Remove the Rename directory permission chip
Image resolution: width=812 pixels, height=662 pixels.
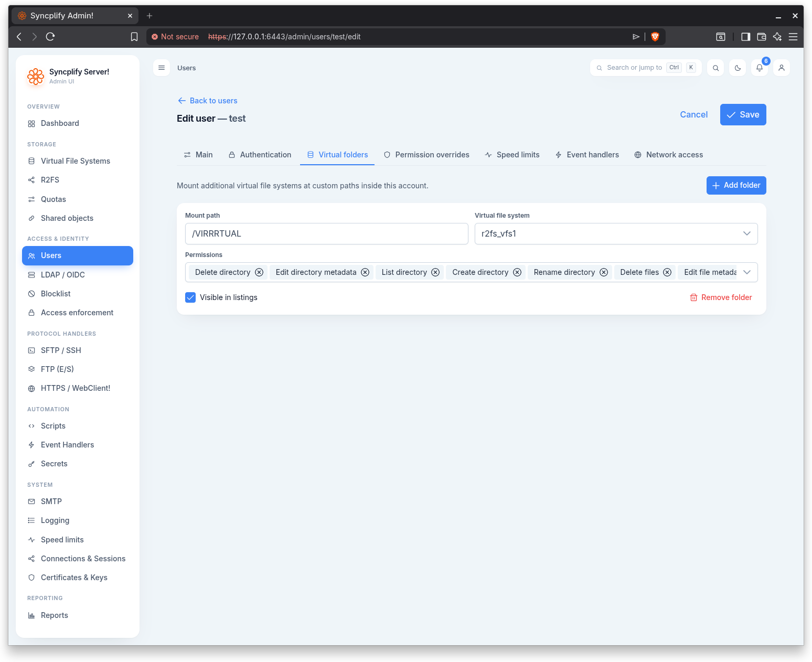[604, 272]
